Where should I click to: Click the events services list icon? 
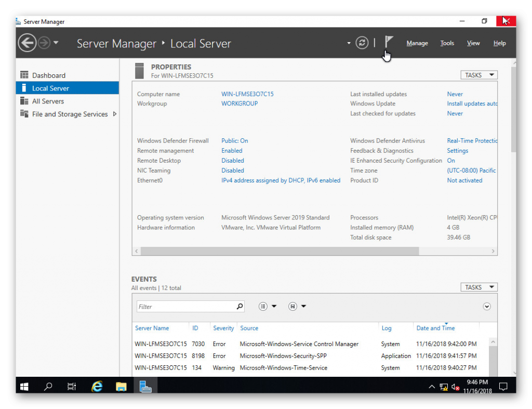pyautogui.click(x=263, y=306)
